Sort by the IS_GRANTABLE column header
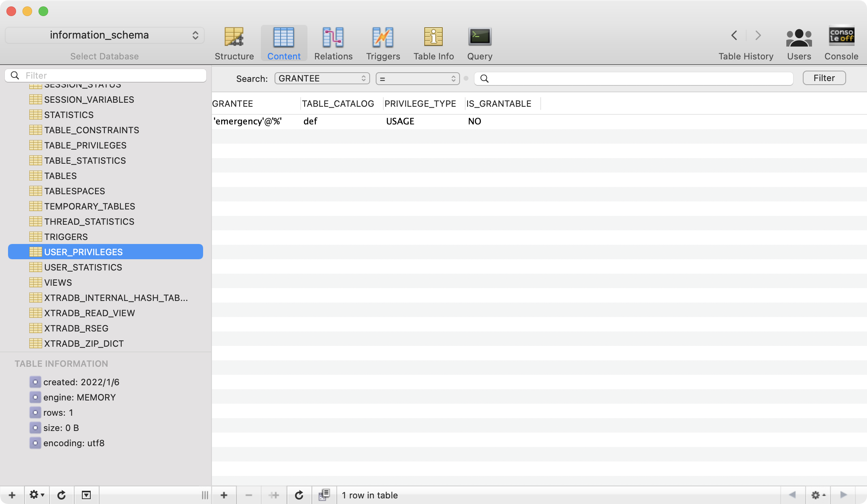The height and width of the screenshot is (504, 867). 503,104
